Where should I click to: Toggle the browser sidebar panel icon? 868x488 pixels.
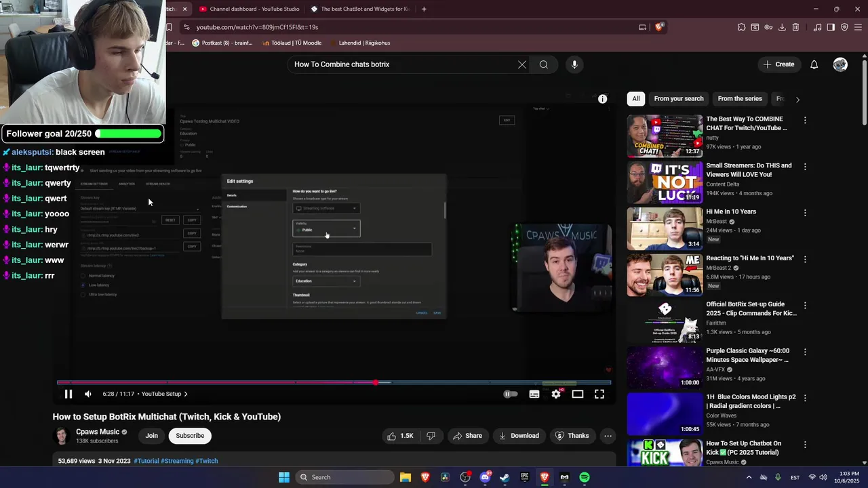pos(831,27)
